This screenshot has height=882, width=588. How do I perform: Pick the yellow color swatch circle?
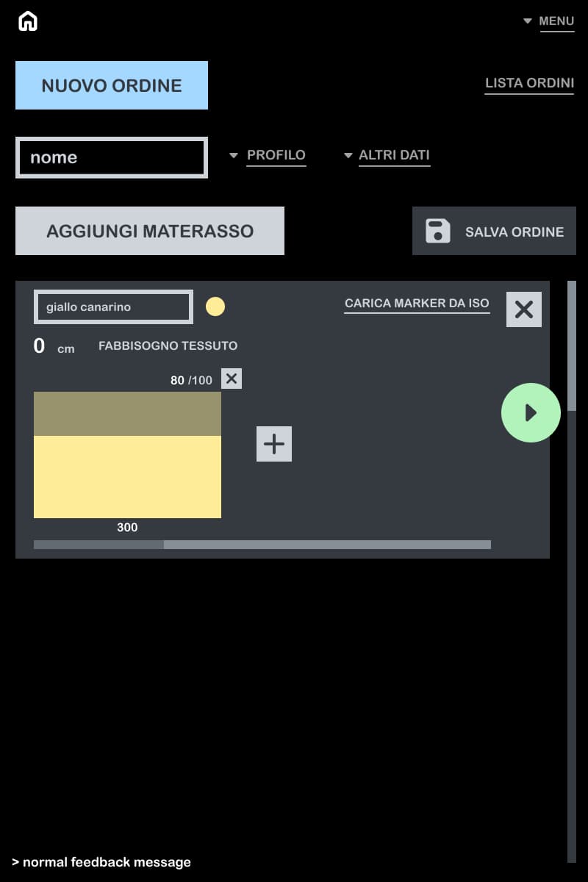(x=215, y=306)
